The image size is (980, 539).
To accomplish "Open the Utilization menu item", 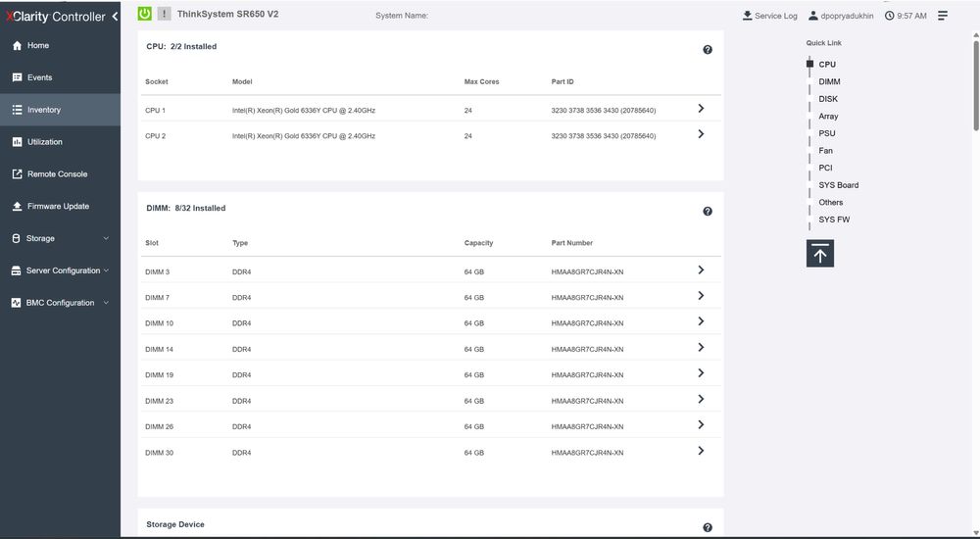I will [x=60, y=142].
